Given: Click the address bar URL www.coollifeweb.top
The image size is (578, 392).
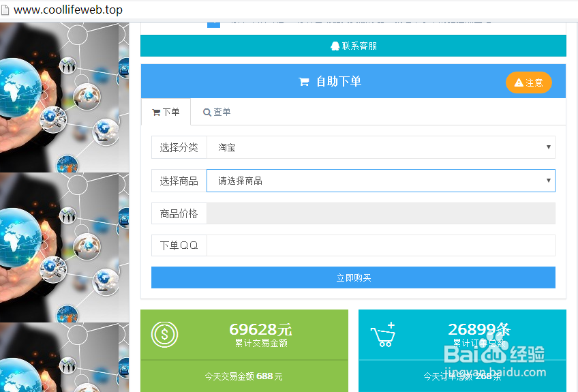Looking at the screenshot, I should (68, 10).
